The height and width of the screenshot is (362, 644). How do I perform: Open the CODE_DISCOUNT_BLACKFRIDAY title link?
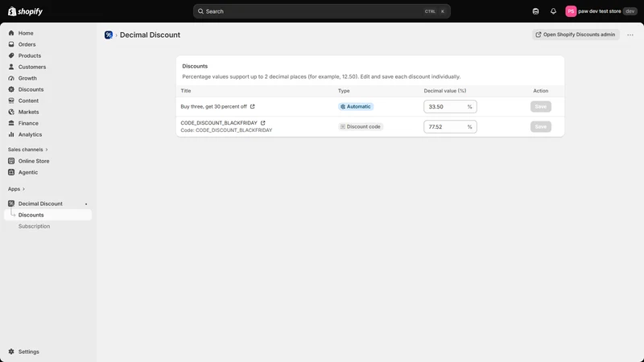click(x=219, y=123)
